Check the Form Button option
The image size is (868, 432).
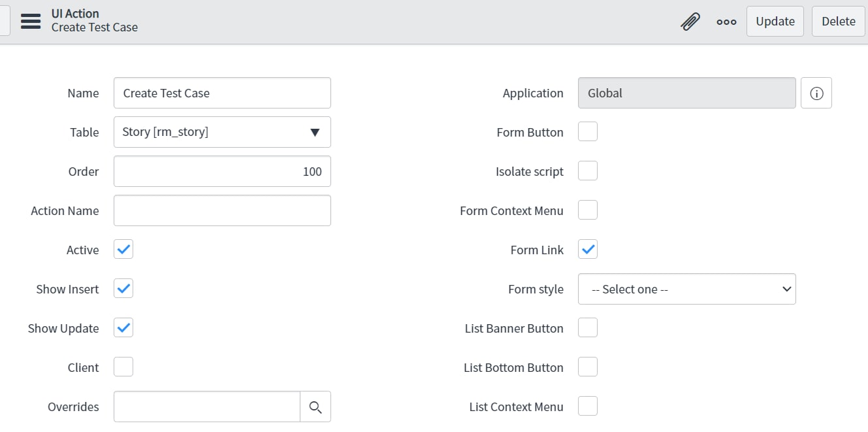[587, 131]
